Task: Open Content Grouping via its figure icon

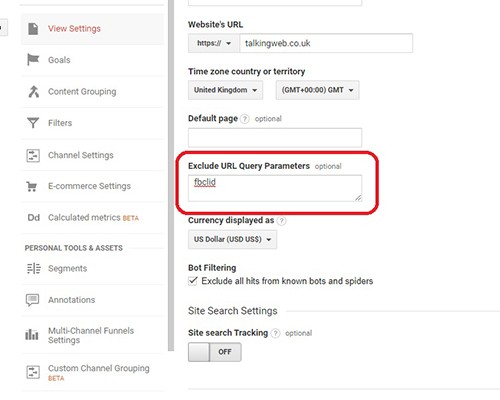Action: 33,91
